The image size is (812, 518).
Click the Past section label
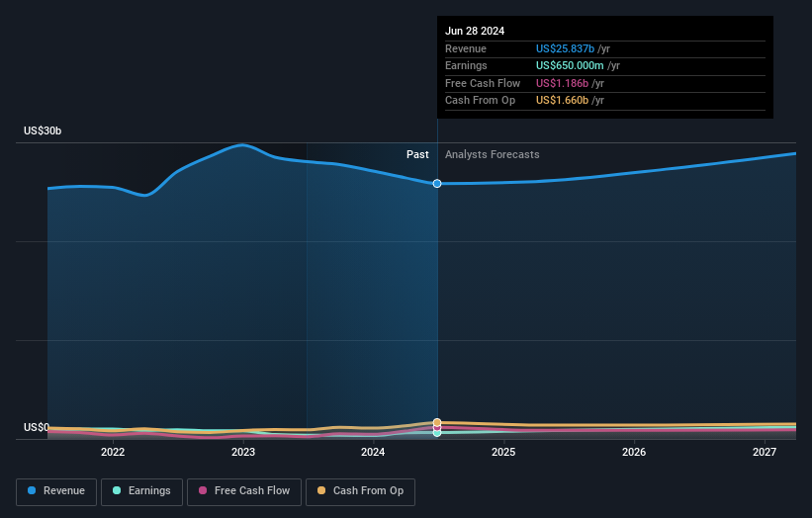(x=417, y=155)
